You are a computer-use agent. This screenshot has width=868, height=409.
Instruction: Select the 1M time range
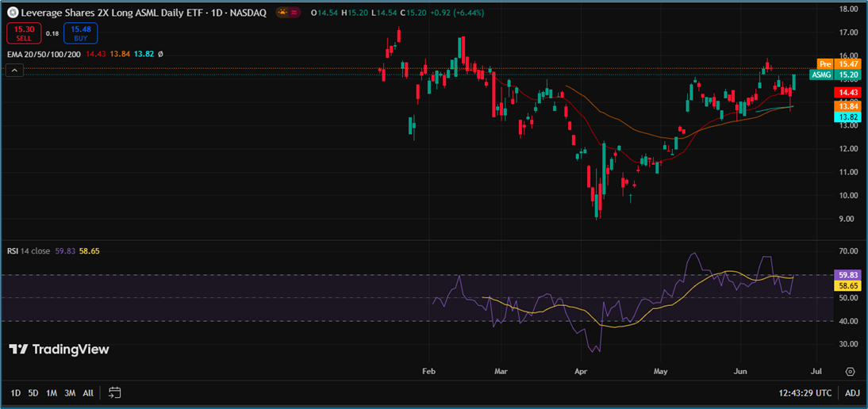tap(52, 393)
